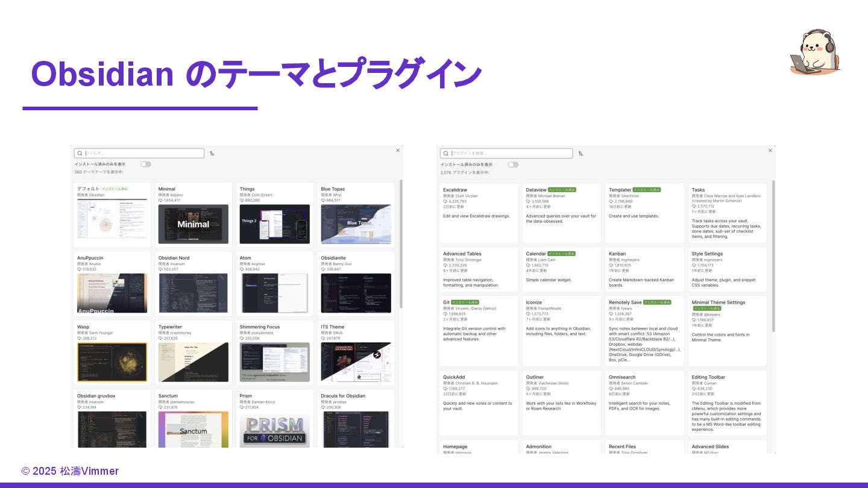868x488 pixels.
Task: Click the installed badge next to Git
Action: (465, 302)
